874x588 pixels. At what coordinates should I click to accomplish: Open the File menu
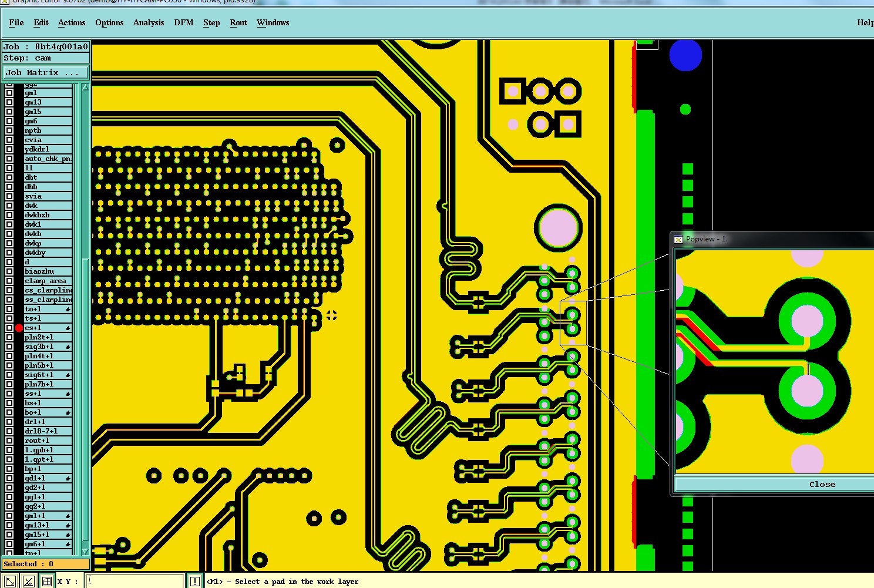pos(16,22)
